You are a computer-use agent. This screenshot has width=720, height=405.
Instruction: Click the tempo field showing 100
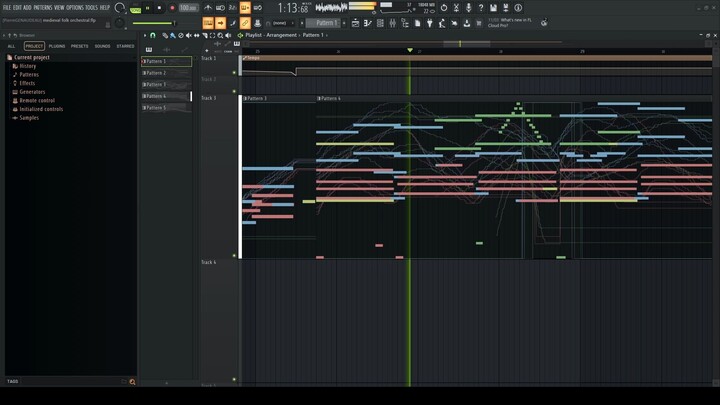pyautogui.click(x=188, y=8)
